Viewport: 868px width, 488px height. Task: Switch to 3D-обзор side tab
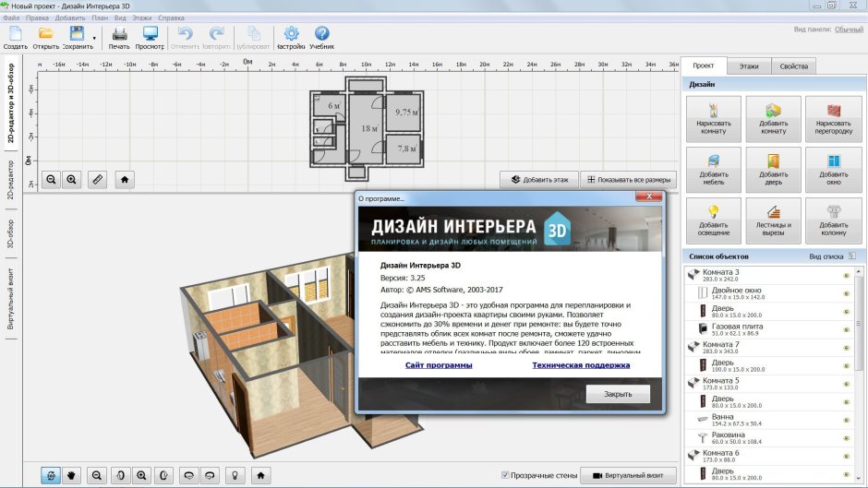10,233
